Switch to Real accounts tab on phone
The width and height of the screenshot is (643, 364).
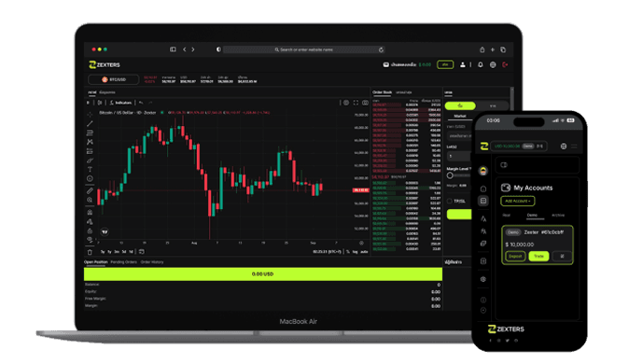coord(507,215)
